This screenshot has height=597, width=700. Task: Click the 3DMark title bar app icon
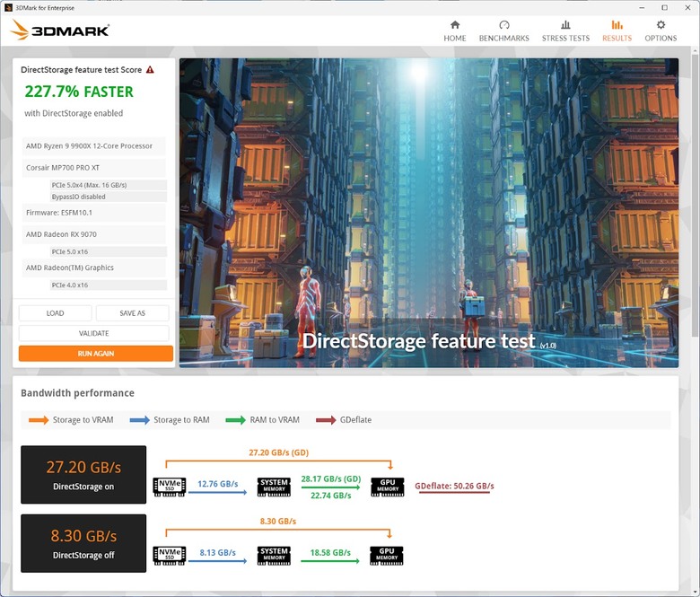tap(8, 7)
